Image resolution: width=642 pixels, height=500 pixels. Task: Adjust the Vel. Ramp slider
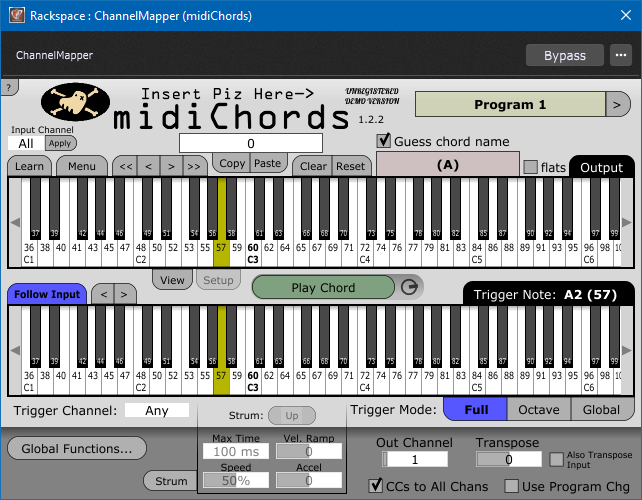click(309, 451)
